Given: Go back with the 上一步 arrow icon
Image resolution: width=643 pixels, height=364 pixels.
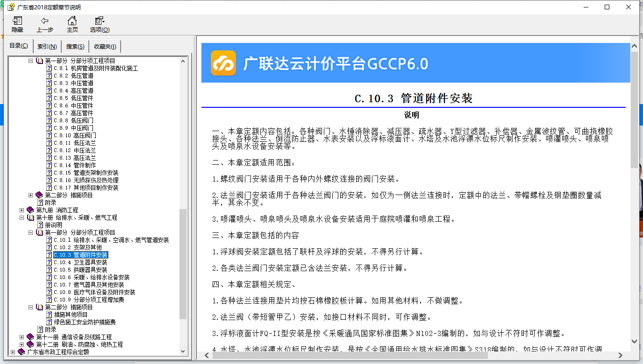Looking at the screenshot, I should [44, 21].
